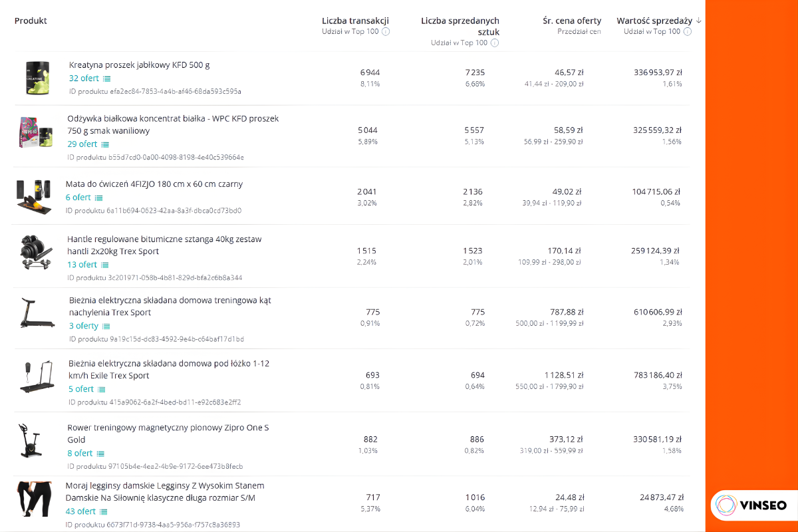The width and height of the screenshot is (798, 532).
Task: Open the 32 ofert link for Kreatyna
Action: tap(84, 78)
